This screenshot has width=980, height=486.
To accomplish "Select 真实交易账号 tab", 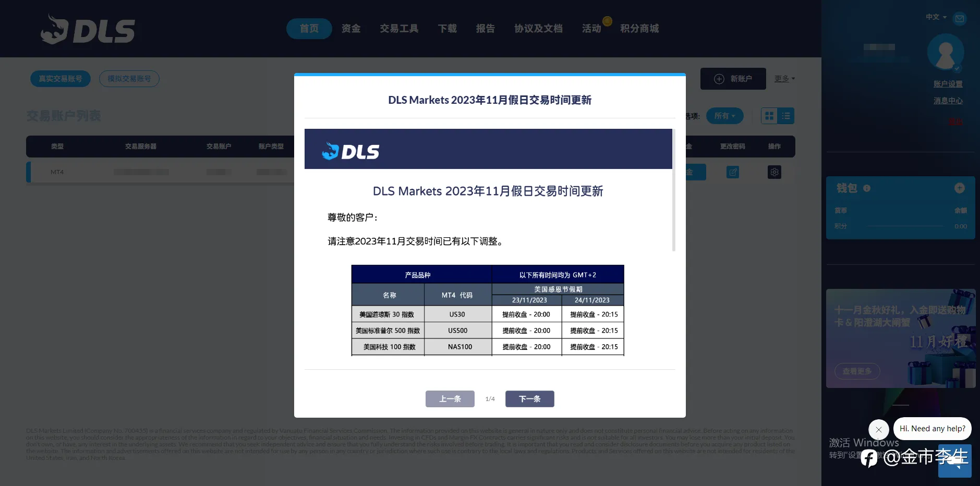I will pos(61,79).
